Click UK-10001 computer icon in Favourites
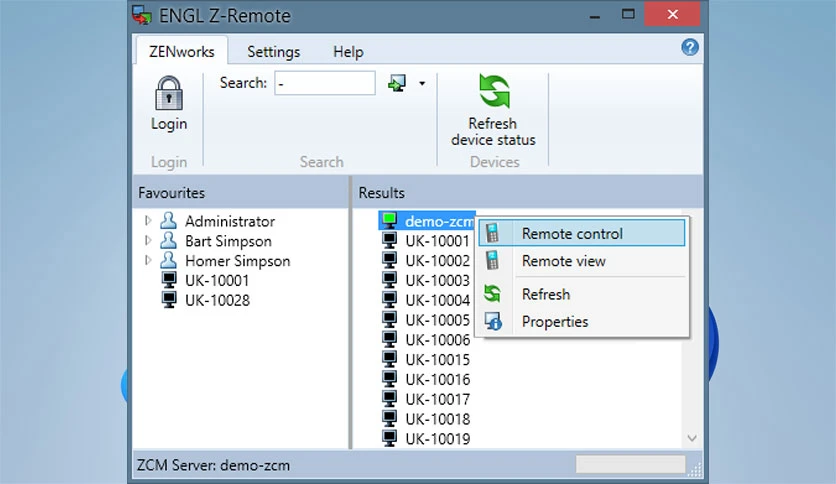Screen dimensions: 836x484 [169, 280]
